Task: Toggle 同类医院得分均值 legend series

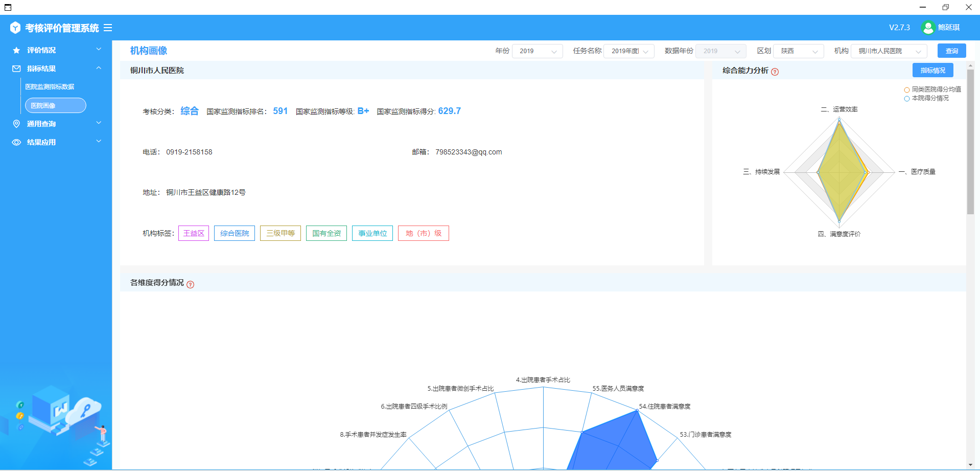Action: [x=932, y=89]
